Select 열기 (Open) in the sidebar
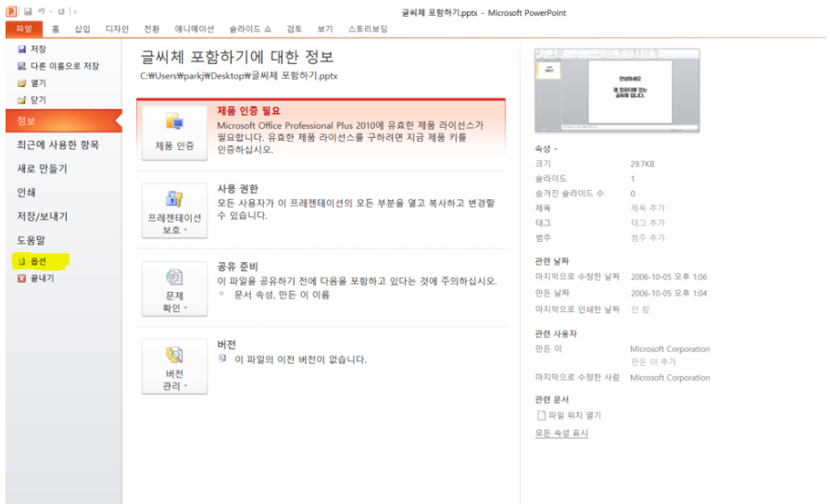Image resolution: width=830 pixels, height=504 pixels. tap(31, 83)
